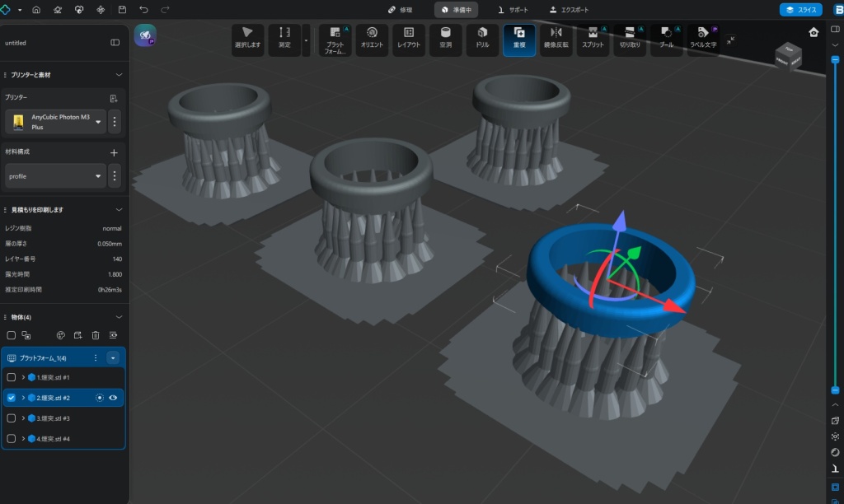The image size is (844, 504).
Task: Expand the 3.煙突.stl #3 tree item
Action: [x=23, y=418]
